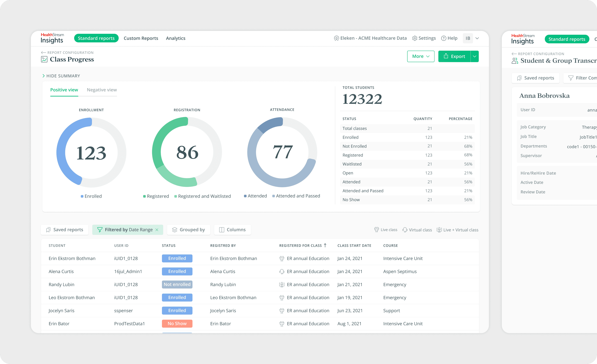Select the Live class icon
The width and height of the screenshot is (597, 364).
pyautogui.click(x=377, y=229)
